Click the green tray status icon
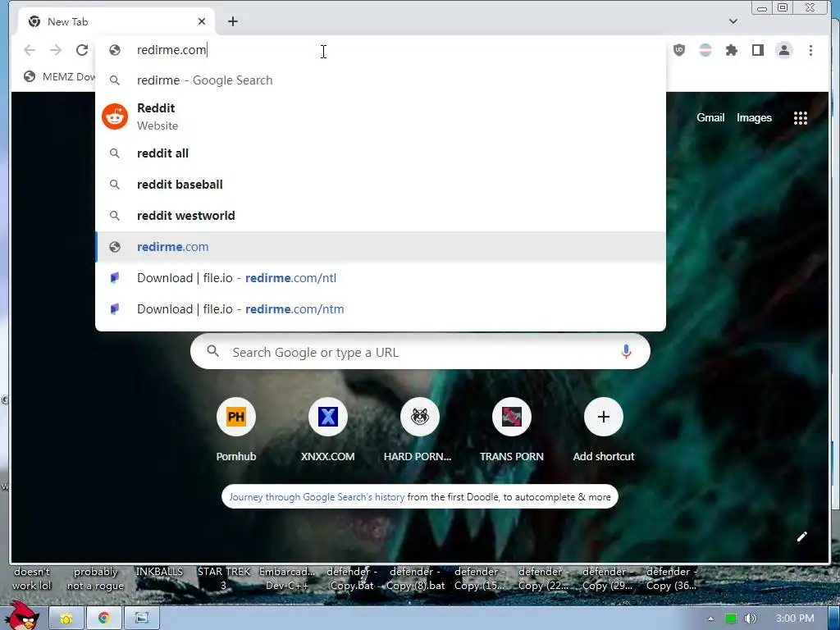Screen dimensions: 840x630 pos(731,619)
